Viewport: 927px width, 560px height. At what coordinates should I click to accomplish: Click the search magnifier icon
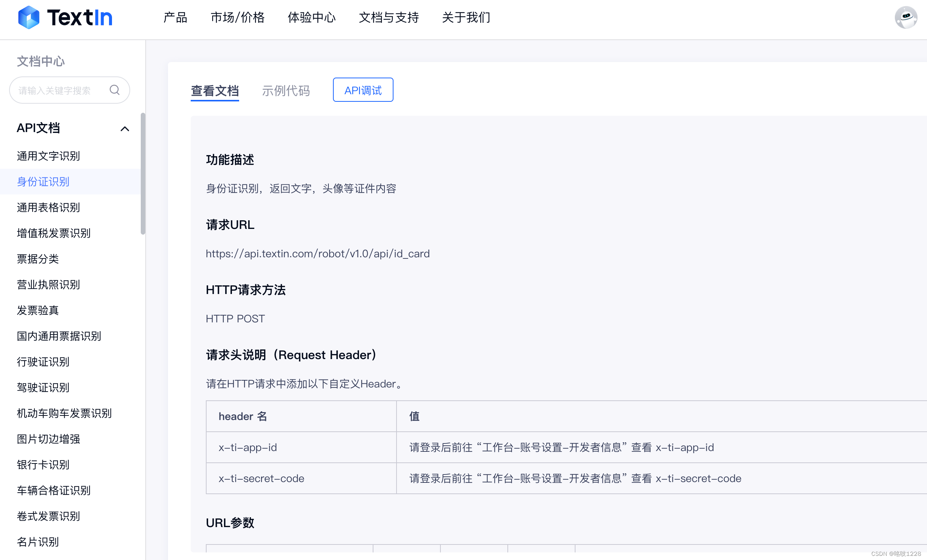point(115,90)
